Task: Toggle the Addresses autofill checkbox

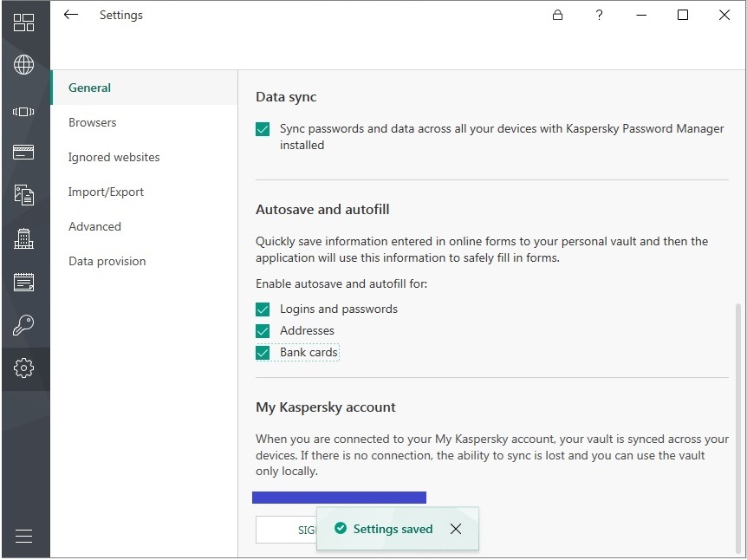Action: 263,331
